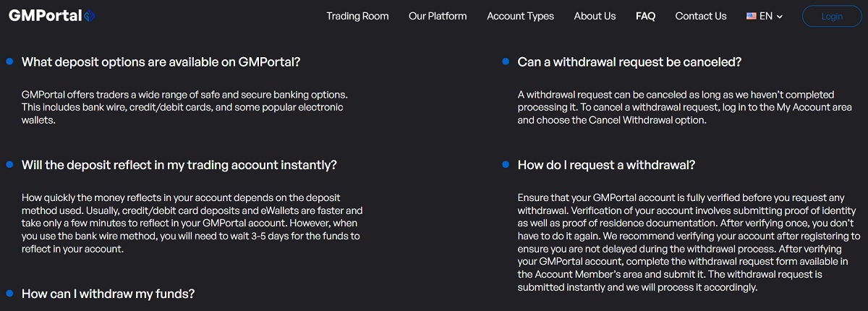Toggle 'Will the deposit reflect' FAQ entry
Viewport: 868px width, 311px height.
tap(179, 165)
